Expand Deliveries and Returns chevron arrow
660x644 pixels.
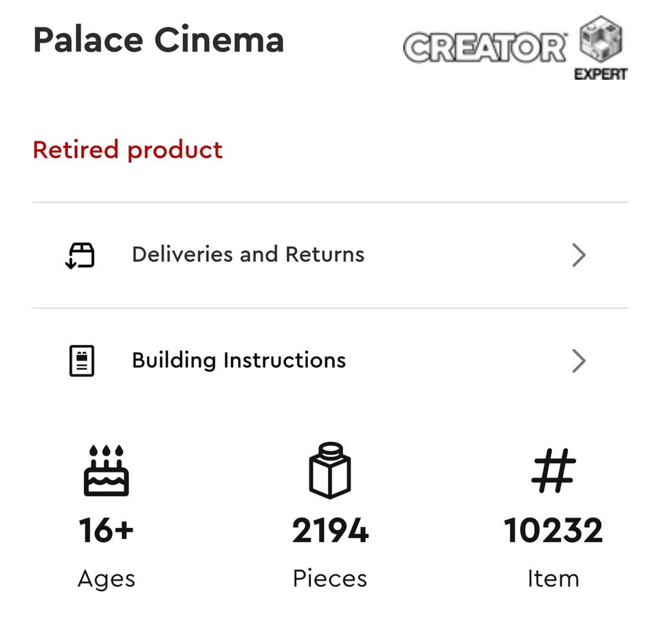(579, 255)
